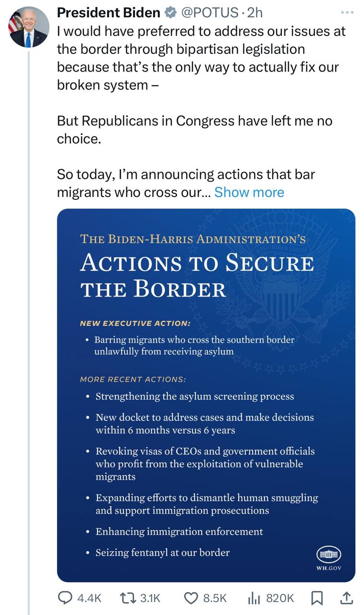Expand tweet with Show more

(249, 192)
